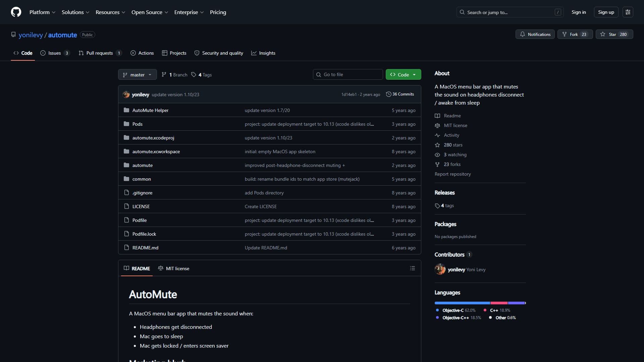Viewport: 644px width, 362px height.
Task: Click the C++ pink language bar segment
Action: pyautogui.click(x=499, y=303)
